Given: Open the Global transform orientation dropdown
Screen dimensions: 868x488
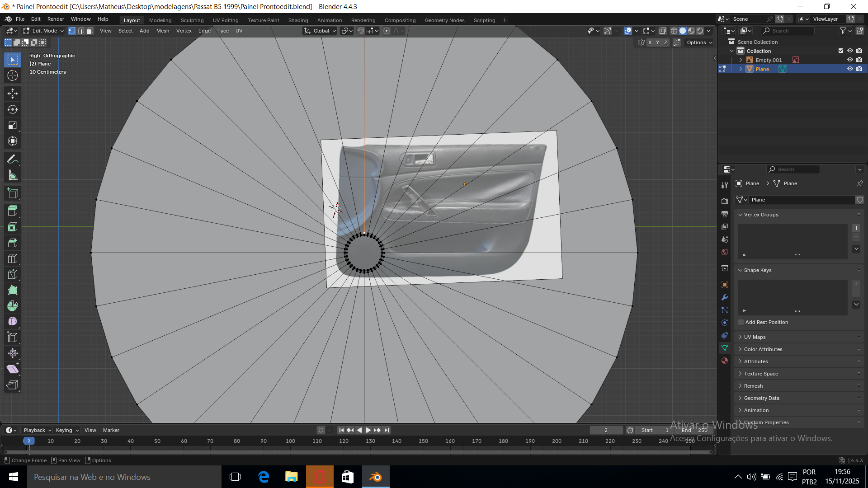Looking at the screenshot, I should (x=320, y=31).
